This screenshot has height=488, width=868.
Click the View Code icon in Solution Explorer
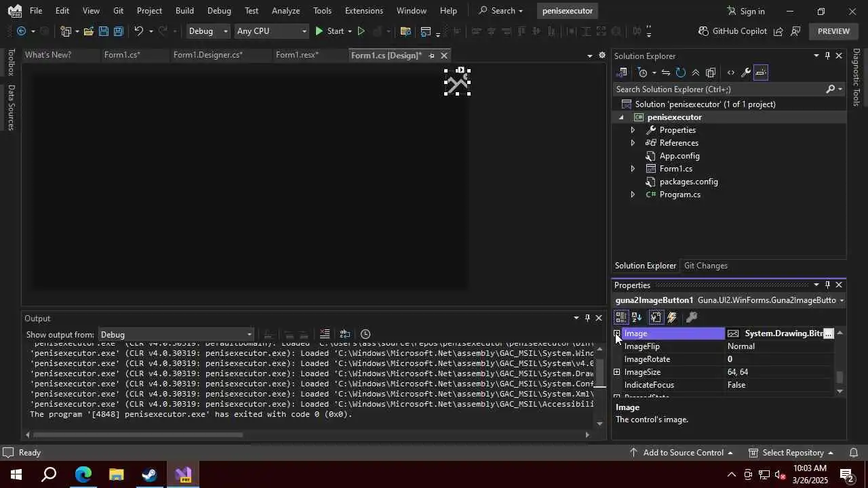click(x=730, y=73)
